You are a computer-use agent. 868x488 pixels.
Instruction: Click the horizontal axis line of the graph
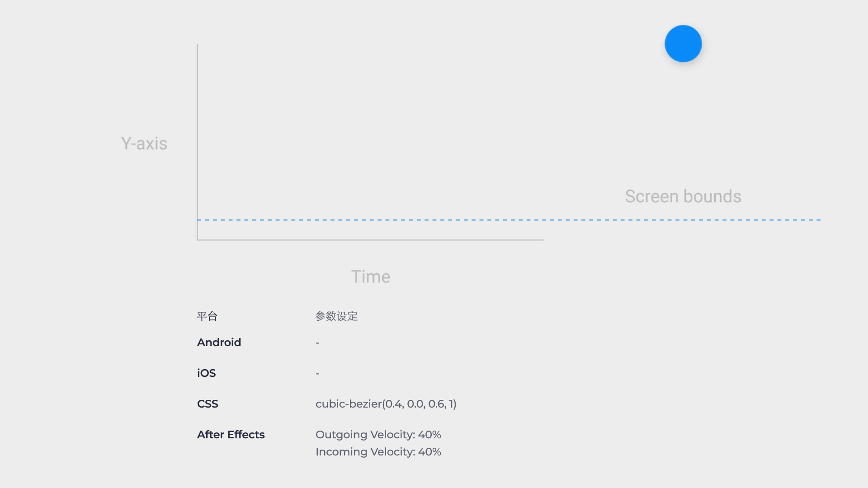tap(371, 240)
